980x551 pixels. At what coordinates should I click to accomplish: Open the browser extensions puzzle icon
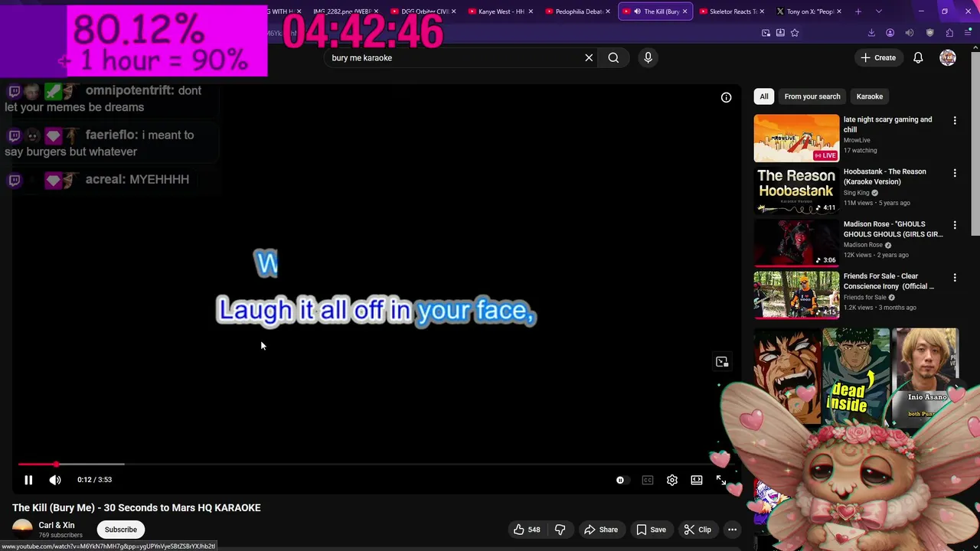coord(949,33)
